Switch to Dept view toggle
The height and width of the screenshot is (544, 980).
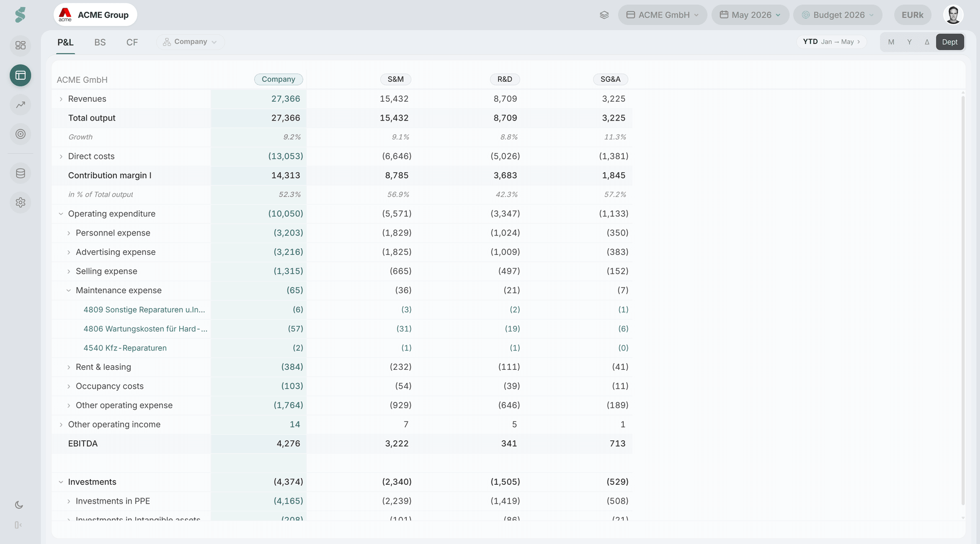tap(950, 42)
